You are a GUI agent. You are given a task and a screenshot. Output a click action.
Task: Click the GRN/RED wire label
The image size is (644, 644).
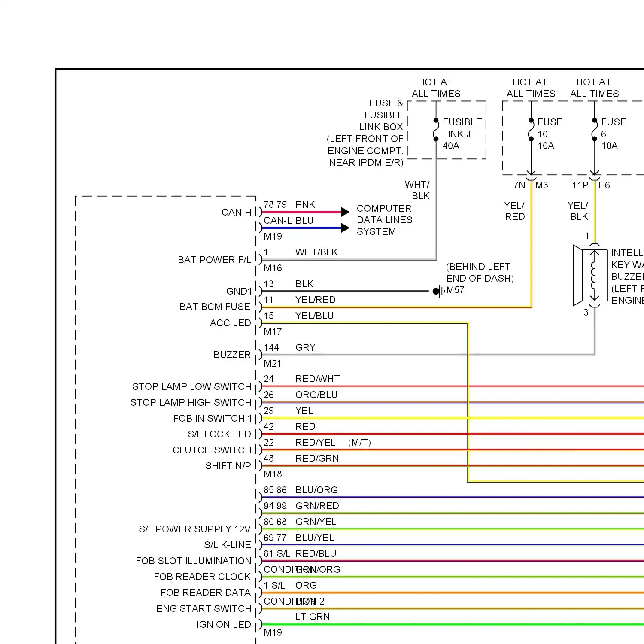tap(317, 506)
